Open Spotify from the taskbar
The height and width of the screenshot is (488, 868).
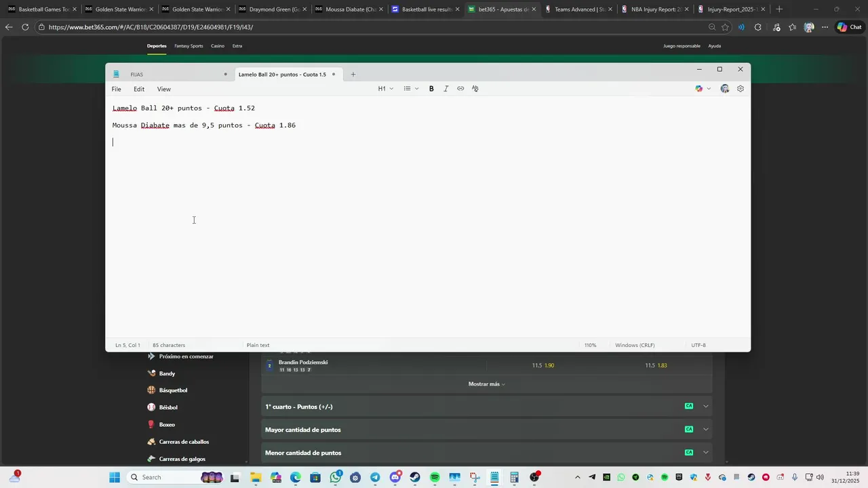coord(435,477)
